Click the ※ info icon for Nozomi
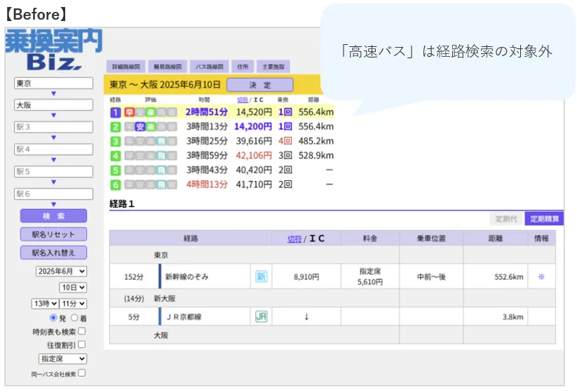This screenshot has width=577, height=392. (x=541, y=277)
